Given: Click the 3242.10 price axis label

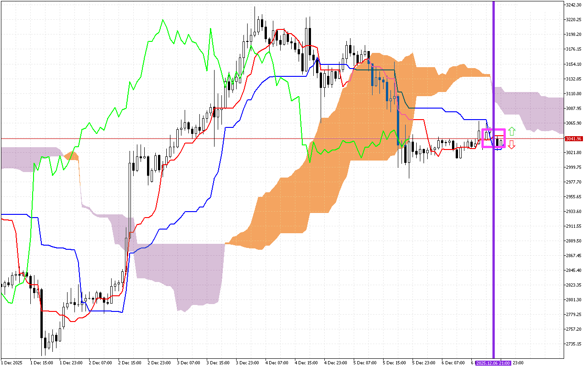Looking at the screenshot, I should click(x=573, y=4).
